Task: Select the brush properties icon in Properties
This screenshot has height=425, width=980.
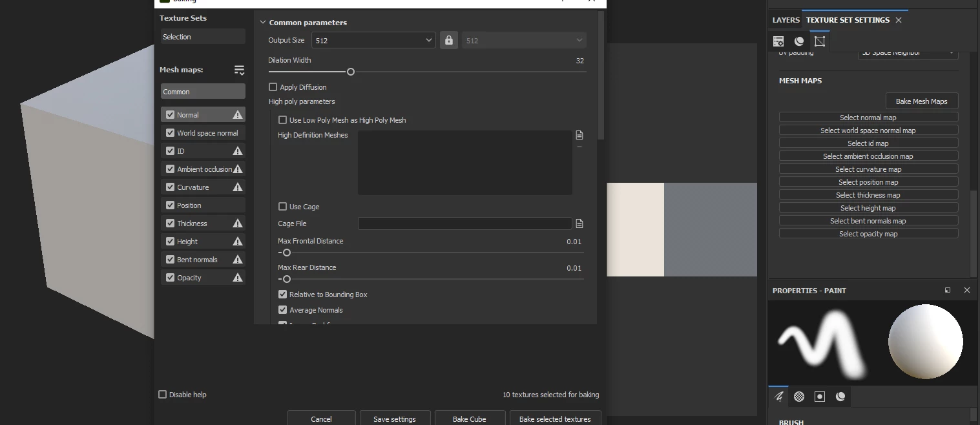Action: (778, 396)
